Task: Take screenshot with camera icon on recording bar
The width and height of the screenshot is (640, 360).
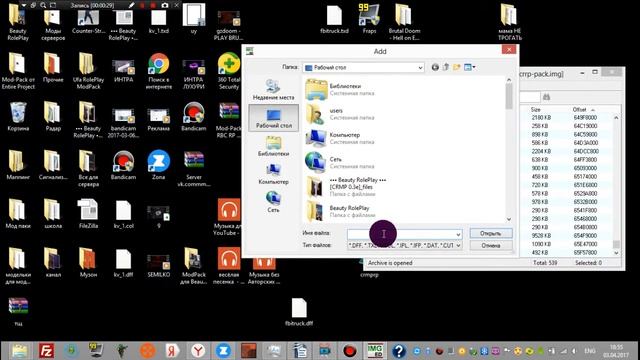Action: 164,5
